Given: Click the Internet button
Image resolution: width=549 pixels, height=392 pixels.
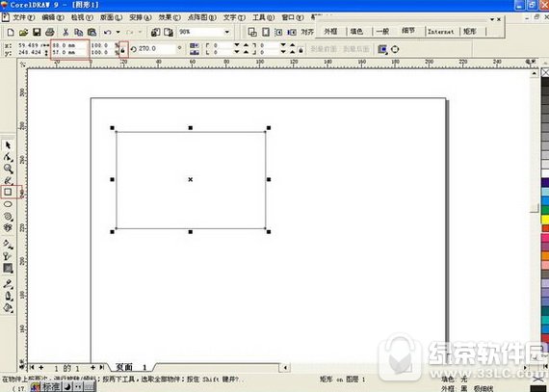Looking at the screenshot, I should pos(441,32).
